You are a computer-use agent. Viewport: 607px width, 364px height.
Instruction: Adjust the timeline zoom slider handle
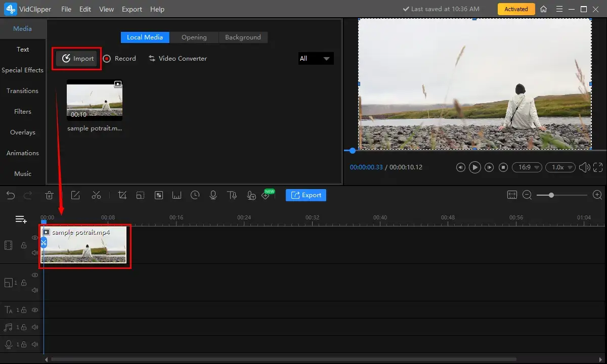click(551, 195)
